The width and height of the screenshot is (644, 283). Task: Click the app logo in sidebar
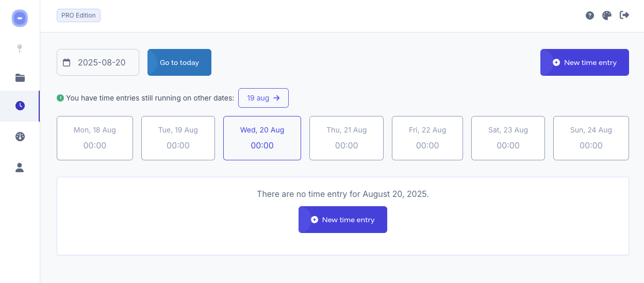tap(20, 18)
